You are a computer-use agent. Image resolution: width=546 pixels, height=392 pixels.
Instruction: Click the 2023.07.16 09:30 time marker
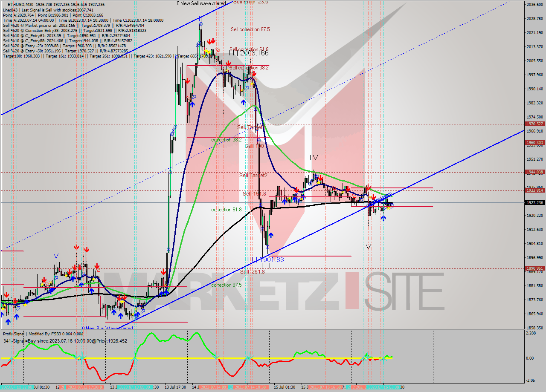[x=383, y=387]
